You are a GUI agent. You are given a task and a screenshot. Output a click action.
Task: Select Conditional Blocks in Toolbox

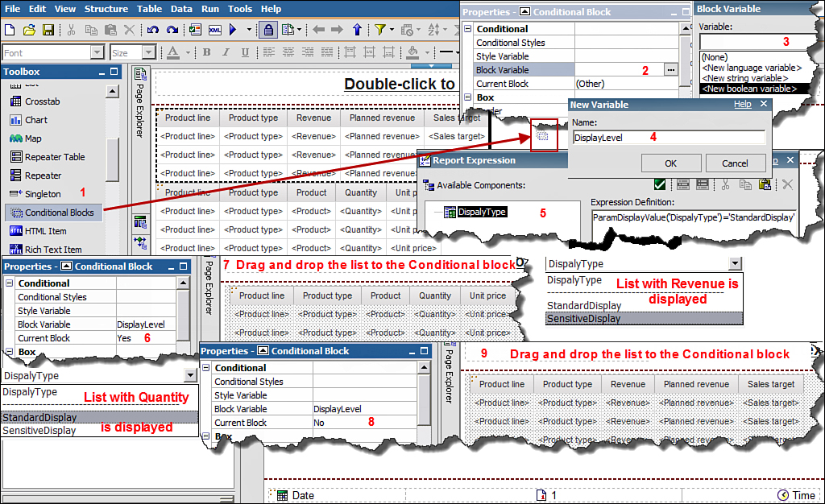(x=54, y=213)
